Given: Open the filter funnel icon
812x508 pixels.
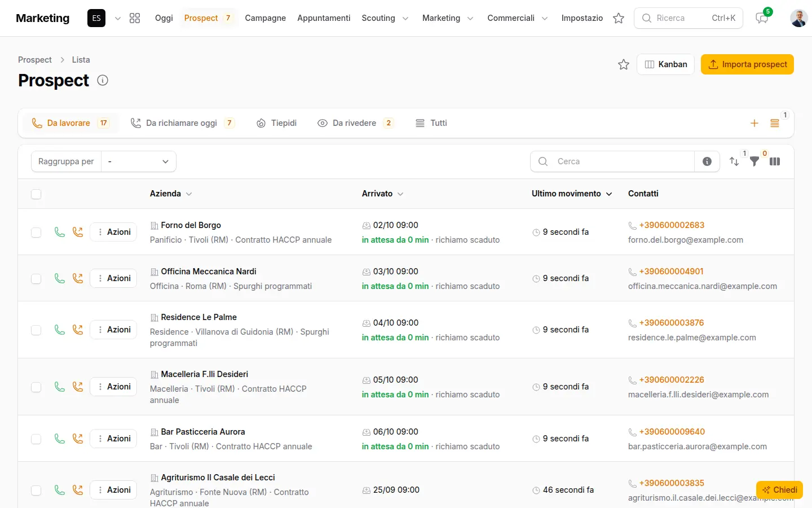Looking at the screenshot, I should pos(754,161).
